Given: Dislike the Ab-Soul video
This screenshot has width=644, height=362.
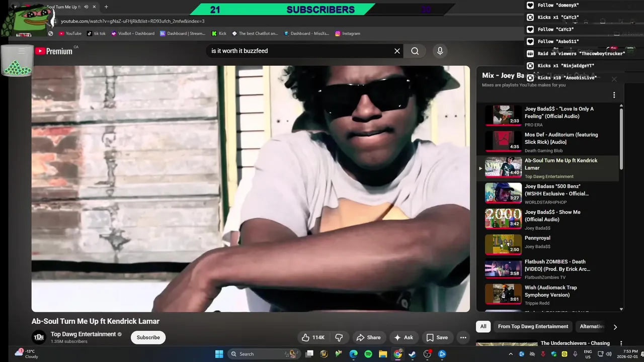Looking at the screenshot, I should click(x=339, y=337).
